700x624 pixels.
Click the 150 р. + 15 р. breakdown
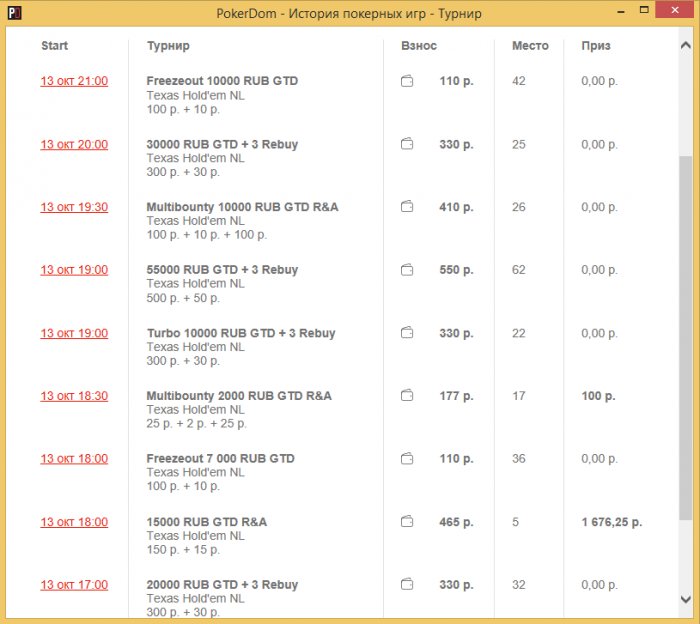click(x=183, y=549)
